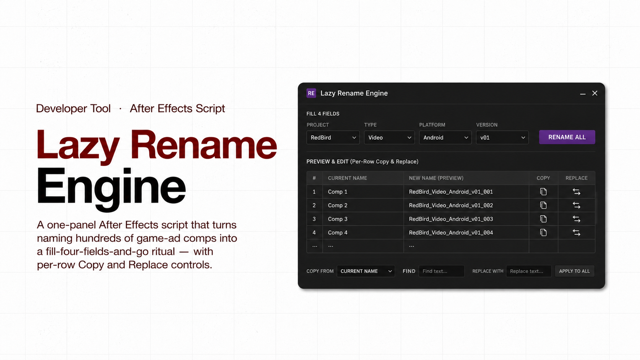Close the Lazy Rename Engine window

point(595,93)
